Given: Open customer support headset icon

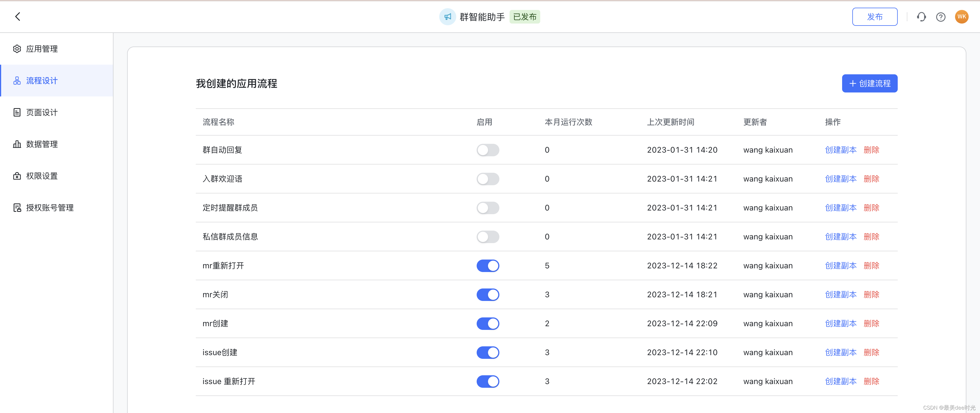Looking at the screenshot, I should tap(921, 17).
